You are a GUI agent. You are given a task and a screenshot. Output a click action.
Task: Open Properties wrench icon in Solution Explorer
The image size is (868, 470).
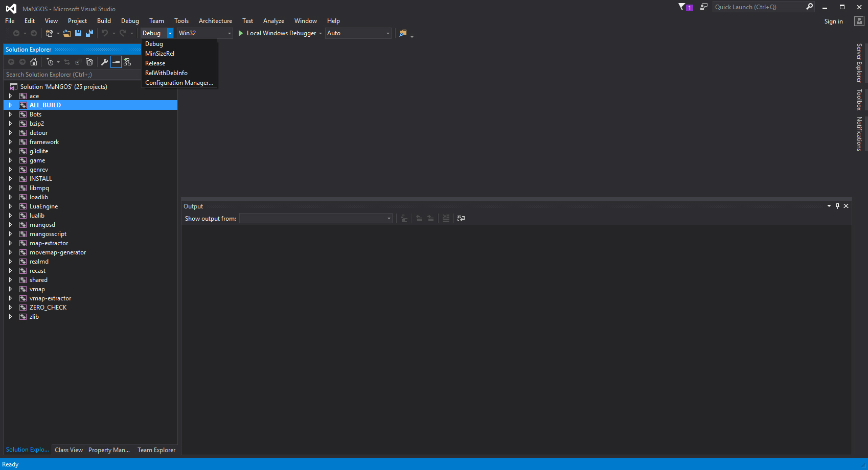(x=105, y=62)
